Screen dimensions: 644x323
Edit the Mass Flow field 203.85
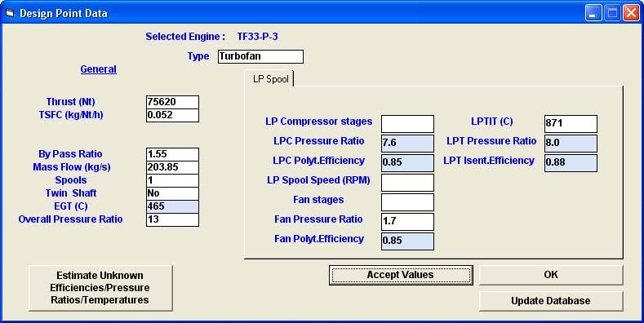[172, 167]
